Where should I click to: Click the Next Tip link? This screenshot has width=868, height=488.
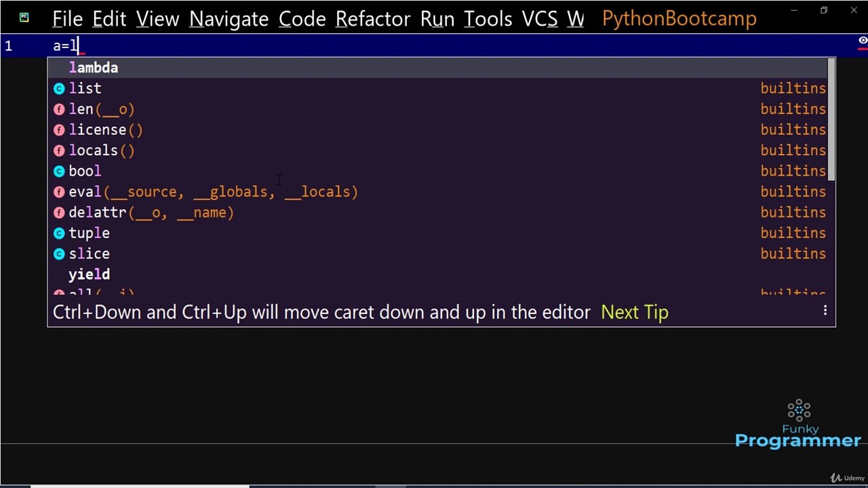[x=635, y=312]
